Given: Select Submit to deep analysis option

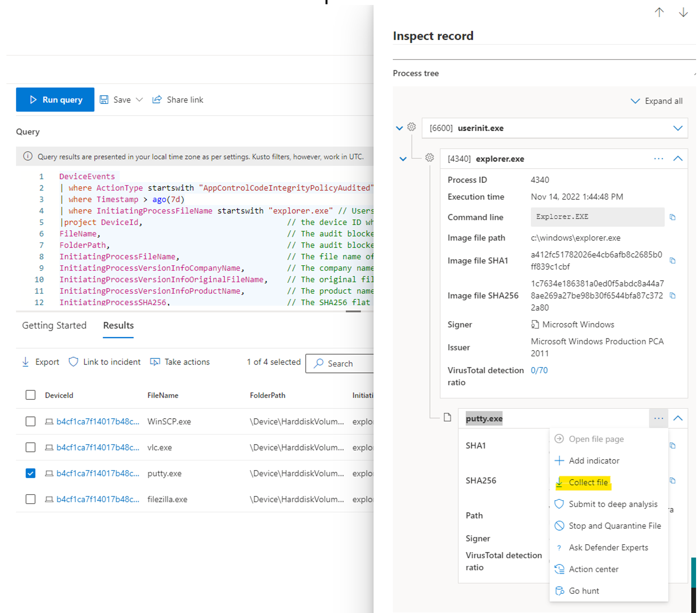Looking at the screenshot, I should coord(612,504).
